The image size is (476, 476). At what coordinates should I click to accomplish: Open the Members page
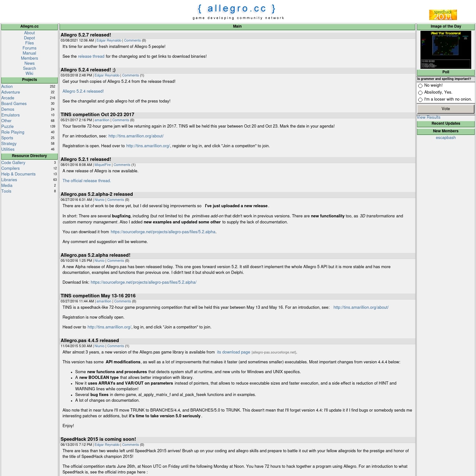[30, 58]
